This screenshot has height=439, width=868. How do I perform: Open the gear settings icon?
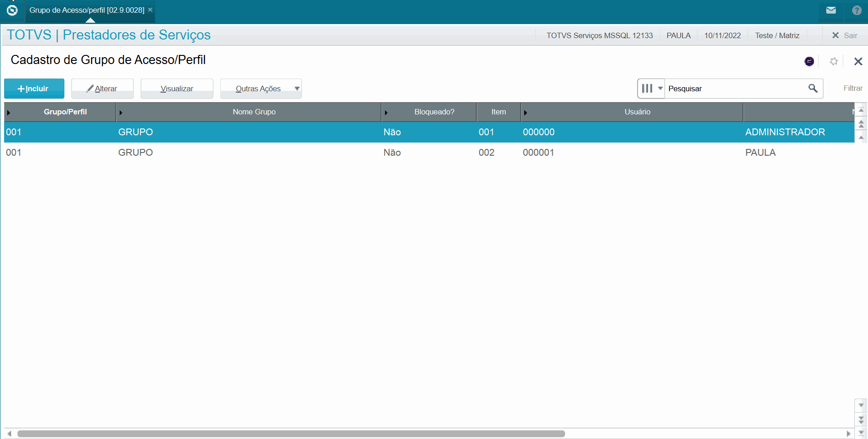pyautogui.click(x=834, y=61)
